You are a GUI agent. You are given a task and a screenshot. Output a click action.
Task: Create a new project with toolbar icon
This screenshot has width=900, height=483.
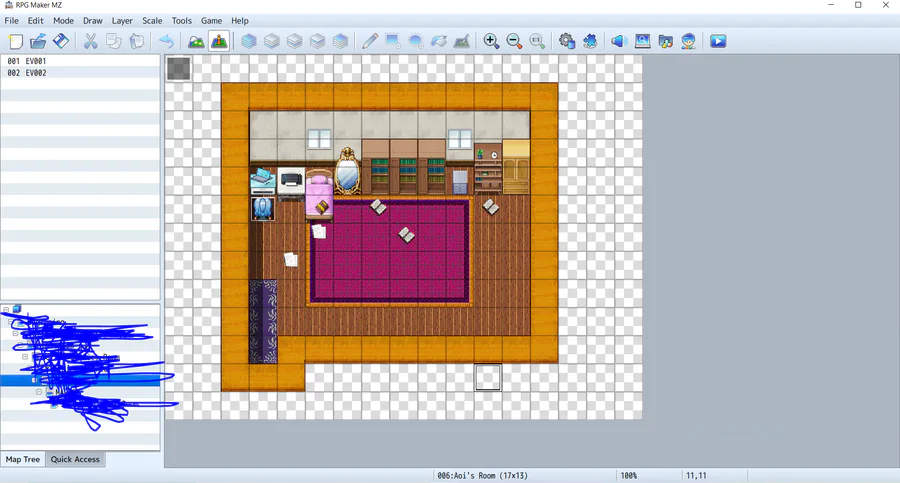point(15,41)
